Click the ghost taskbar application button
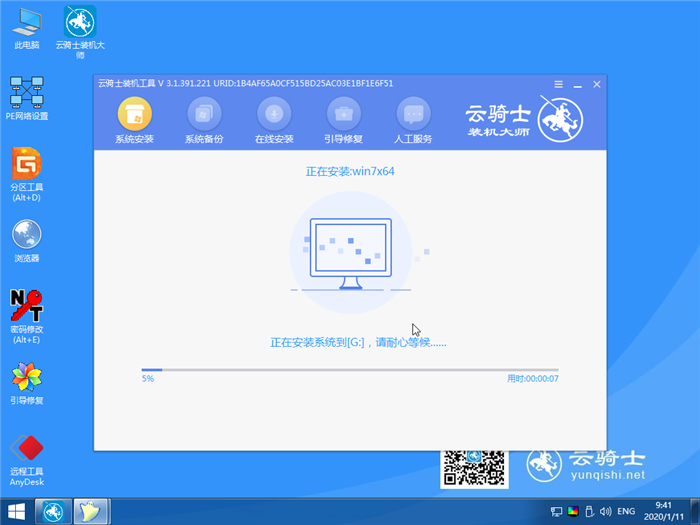 (91, 512)
